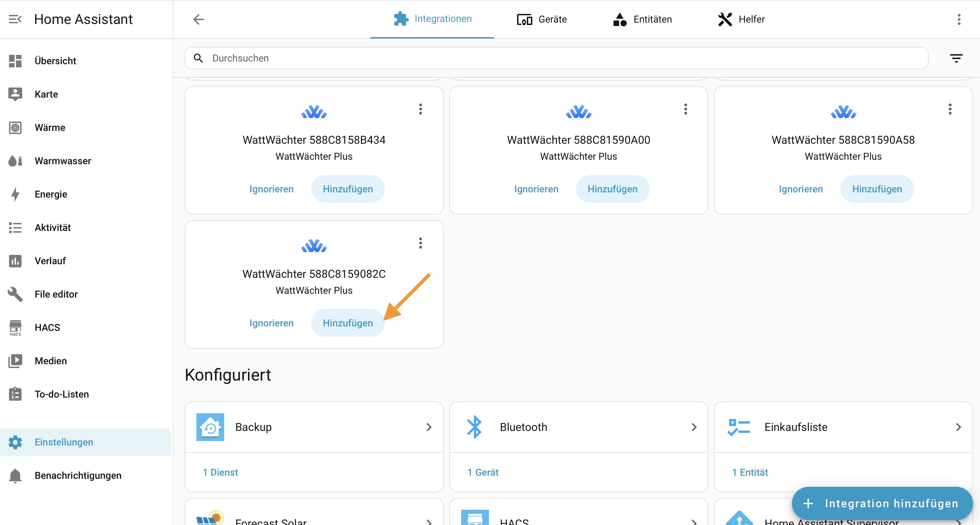Open the top-right overflow menu
This screenshot has width=980, height=525.
pyautogui.click(x=959, y=19)
